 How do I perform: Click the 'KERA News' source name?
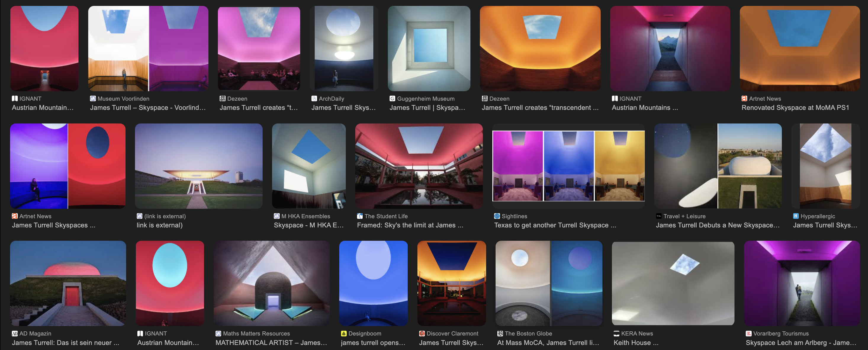tap(637, 333)
